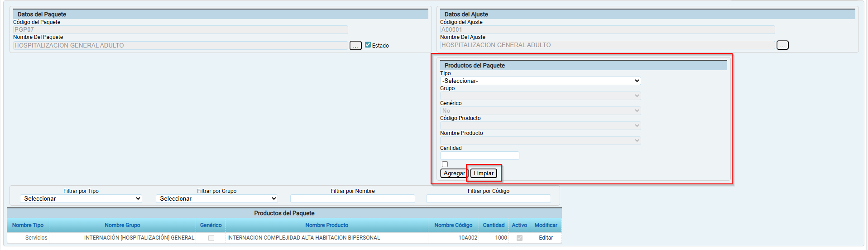
Task: Click Editar link in the 10A002 row
Action: point(546,238)
